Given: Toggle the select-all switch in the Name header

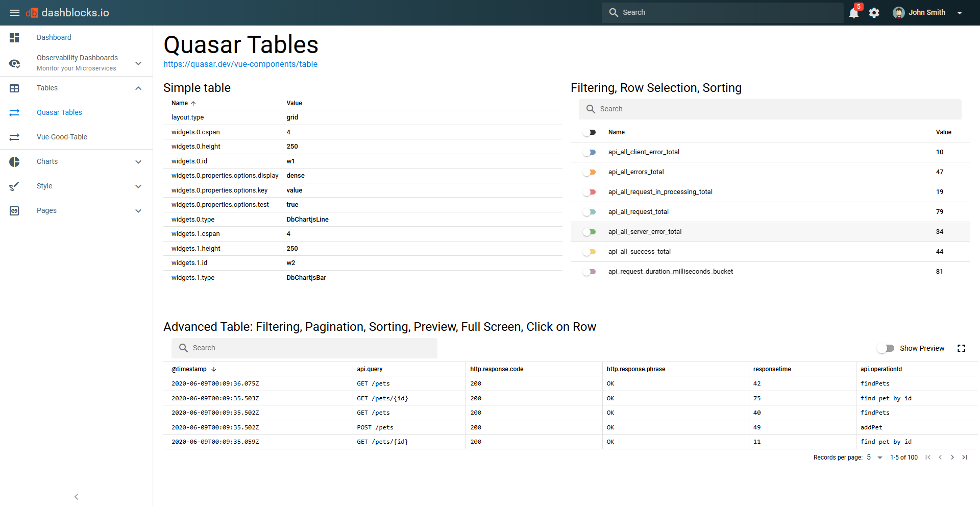Looking at the screenshot, I should pyautogui.click(x=590, y=133).
